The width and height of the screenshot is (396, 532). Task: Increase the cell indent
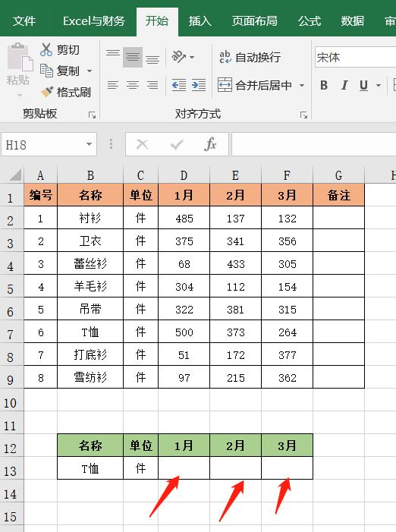199,85
